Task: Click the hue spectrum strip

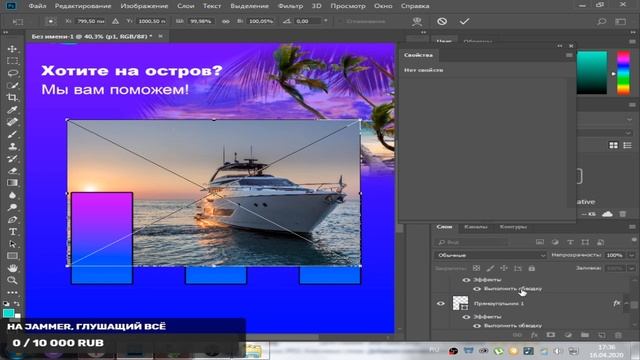Action: (623, 73)
